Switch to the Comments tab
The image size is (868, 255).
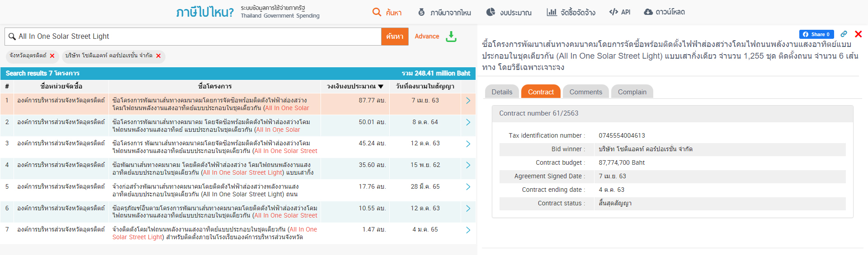click(585, 92)
